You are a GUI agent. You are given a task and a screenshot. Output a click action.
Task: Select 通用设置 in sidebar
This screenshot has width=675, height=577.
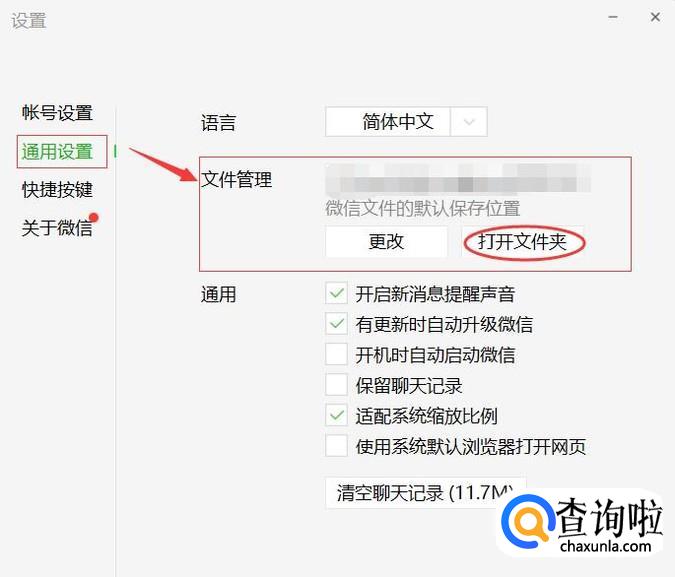click(x=57, y=152)
